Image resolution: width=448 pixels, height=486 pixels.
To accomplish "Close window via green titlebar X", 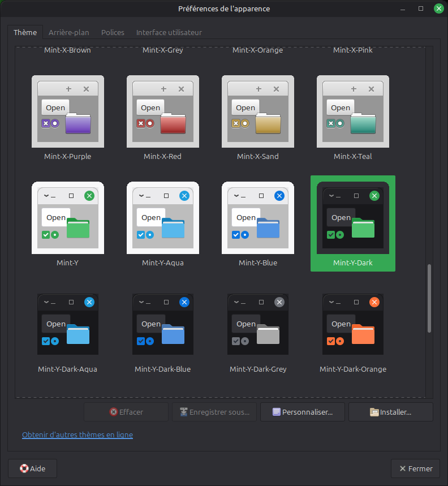I will coord(439,8).
